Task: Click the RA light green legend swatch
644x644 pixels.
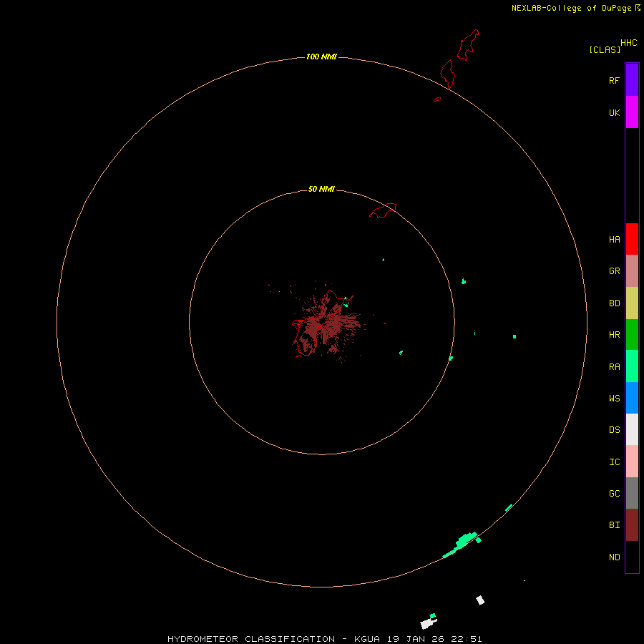Action: [632, 366]
